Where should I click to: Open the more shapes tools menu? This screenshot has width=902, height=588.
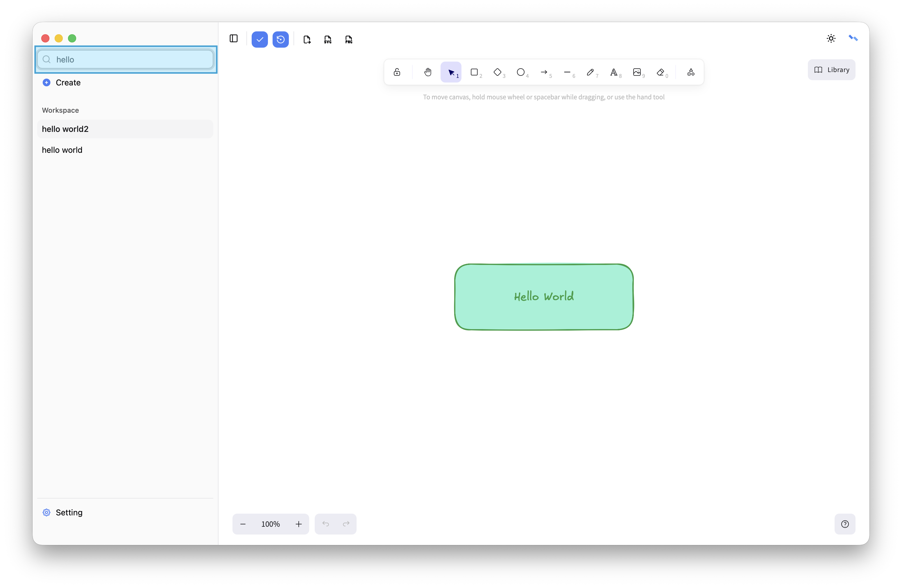click(690, 72)
